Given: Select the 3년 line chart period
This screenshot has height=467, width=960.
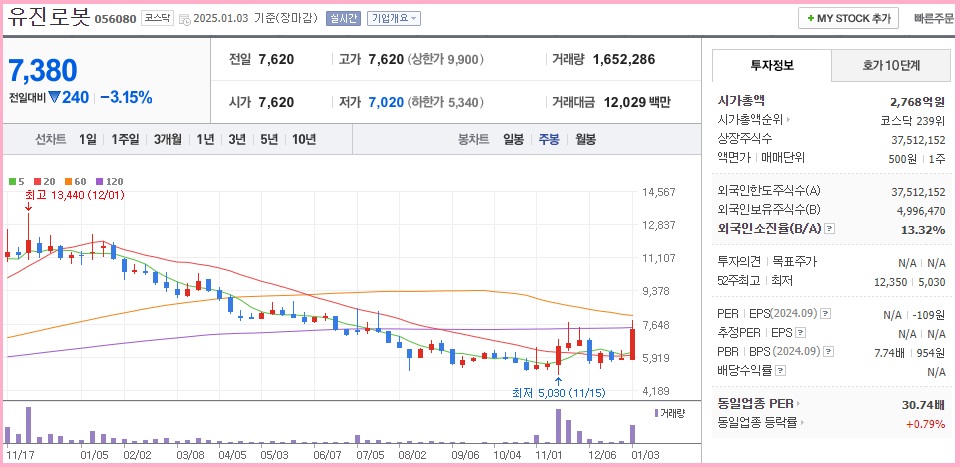Looking at the screenshot, I should click(237, 140).
